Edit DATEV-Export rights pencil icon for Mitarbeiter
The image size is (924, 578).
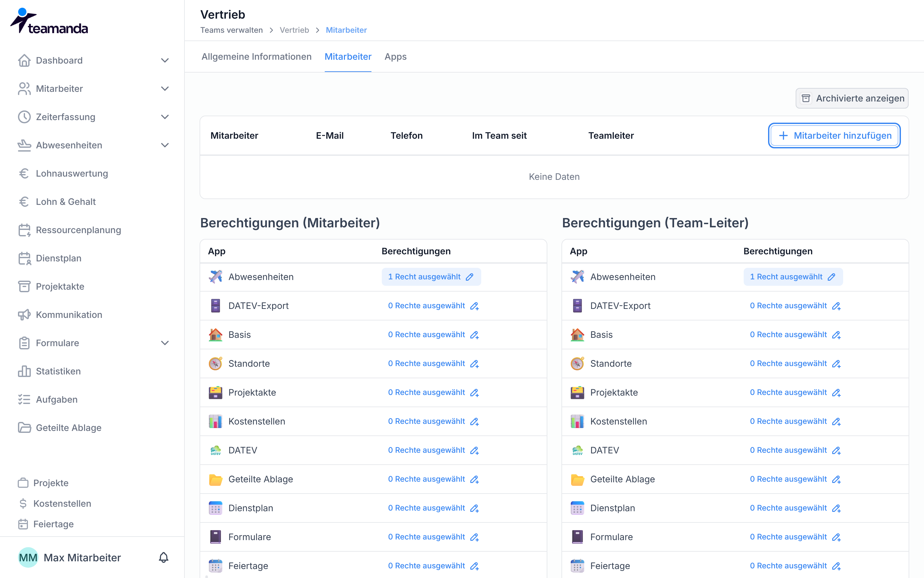[474, 306]
